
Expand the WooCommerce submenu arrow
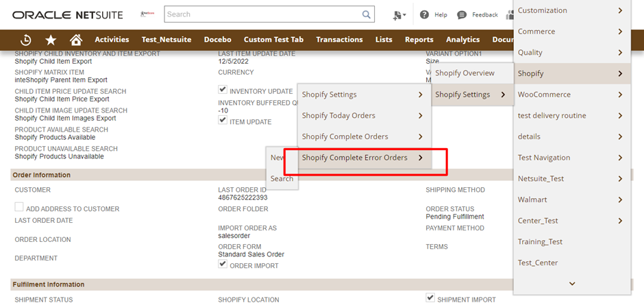tap(620, 95)
